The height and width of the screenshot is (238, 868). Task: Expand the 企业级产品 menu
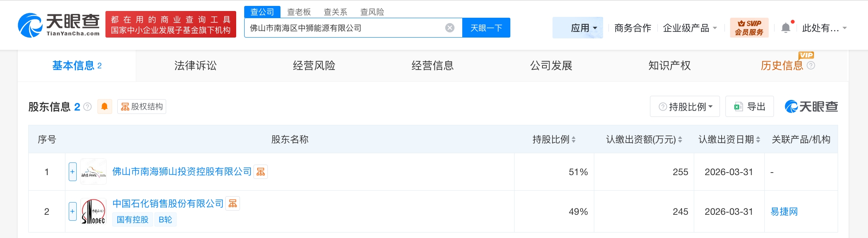click(x=690, y=28)
